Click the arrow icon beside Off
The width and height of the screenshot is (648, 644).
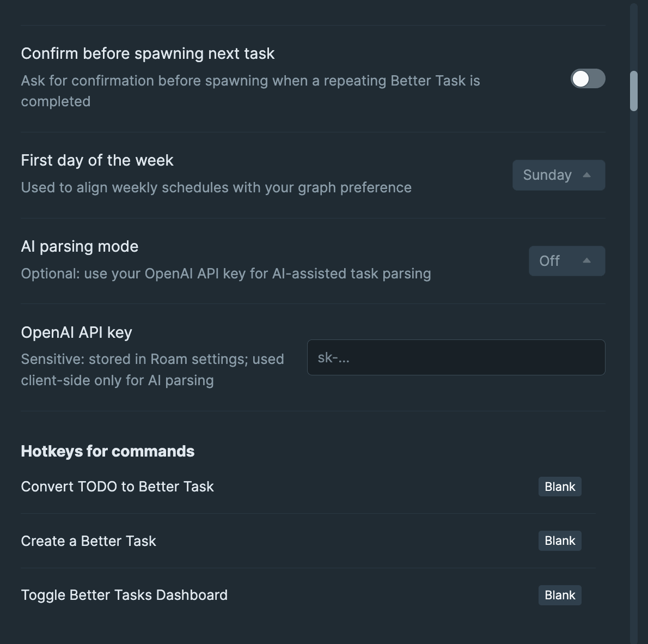(x=586, y=261)
